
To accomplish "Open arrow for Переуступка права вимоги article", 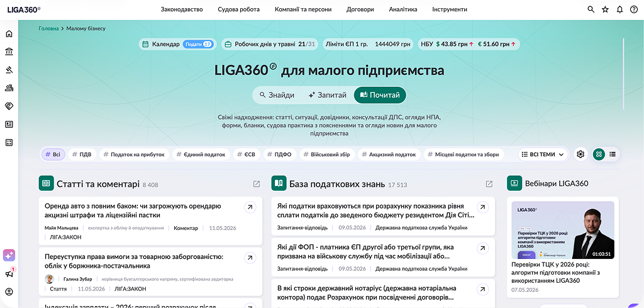I will [250, 258].
